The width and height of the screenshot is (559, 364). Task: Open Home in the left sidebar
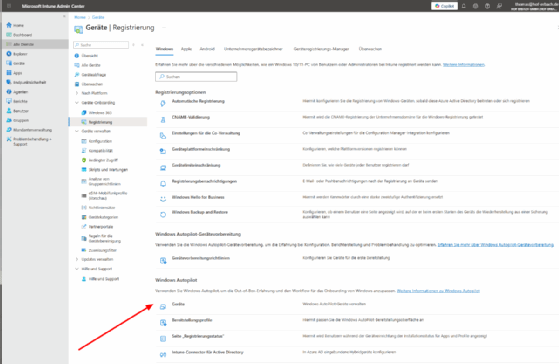pyautogui.click(x=18, y=25)
